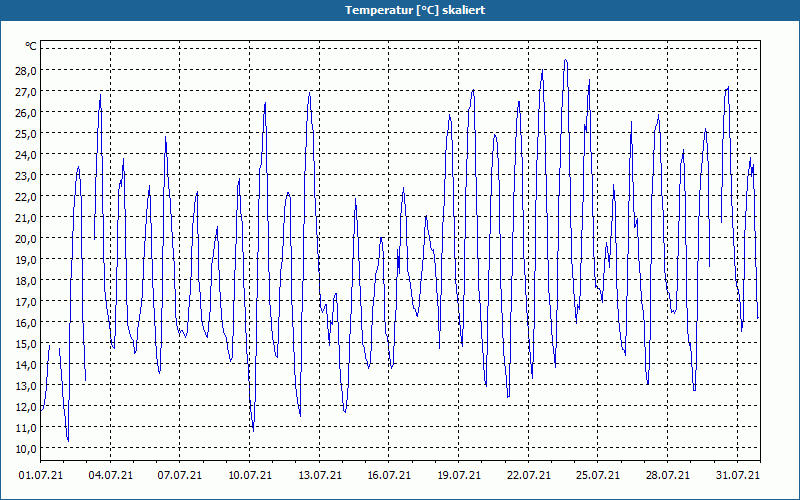
Task: Click the 13.07.21 date label
Action: (x=319, y=475)
